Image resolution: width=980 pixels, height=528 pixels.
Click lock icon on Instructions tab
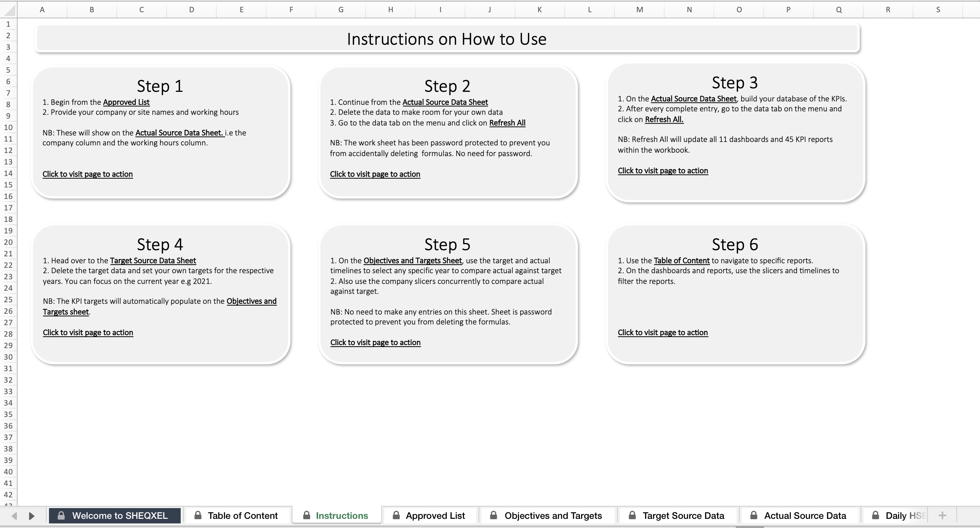point(307,515)
